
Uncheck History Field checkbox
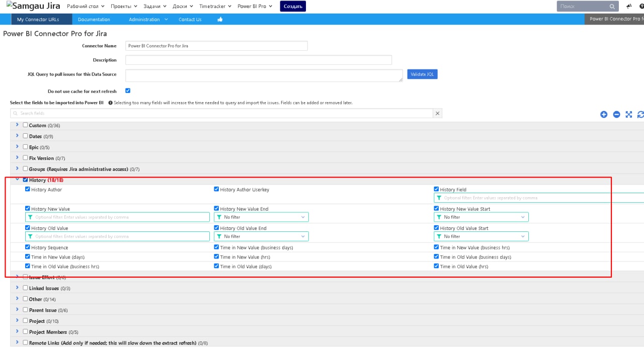coord(437,189)
